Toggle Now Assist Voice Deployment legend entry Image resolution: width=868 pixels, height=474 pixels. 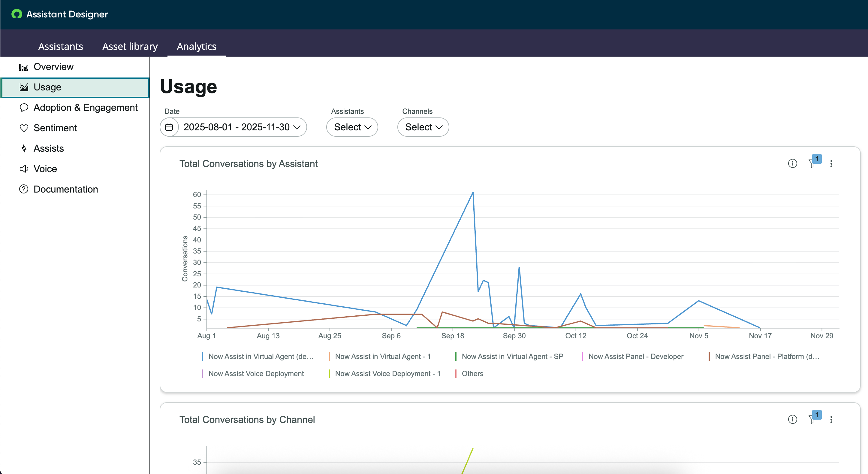[253, 374]
